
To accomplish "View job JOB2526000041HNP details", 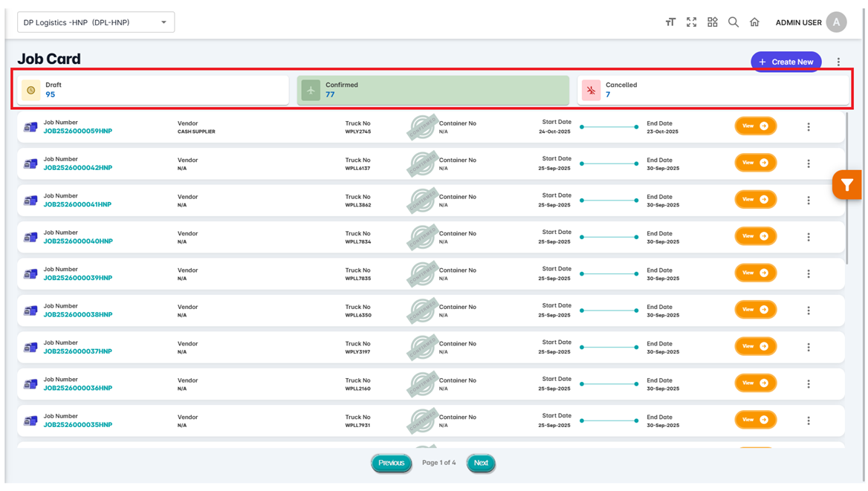I will [755, 199].
